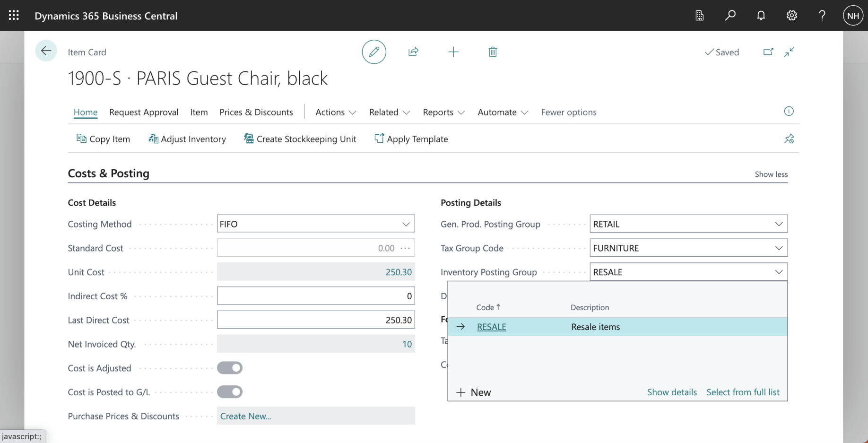
Task: Click the share icon
Action: point(413,52)
